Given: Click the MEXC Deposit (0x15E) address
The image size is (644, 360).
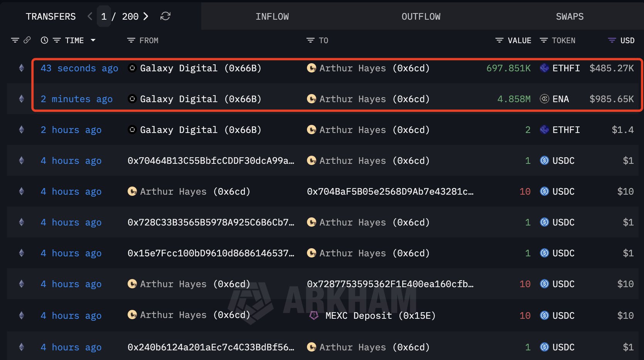Looking at the screenshot, I should pos(380,316).
